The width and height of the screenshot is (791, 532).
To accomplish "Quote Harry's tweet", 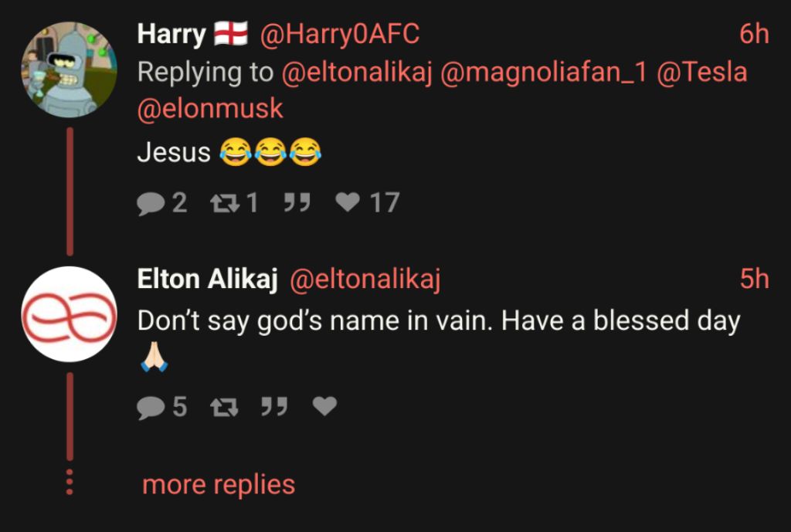I will (x=297, y=203).
